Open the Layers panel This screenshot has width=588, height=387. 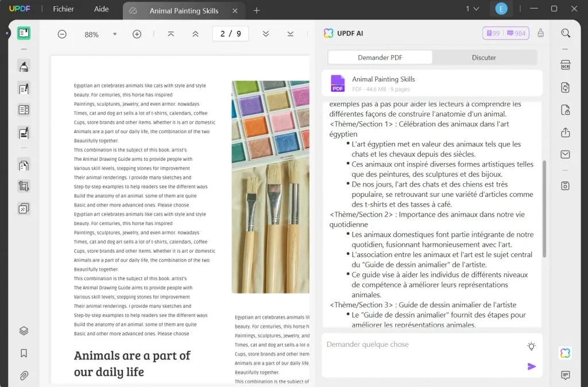(24, 331)
